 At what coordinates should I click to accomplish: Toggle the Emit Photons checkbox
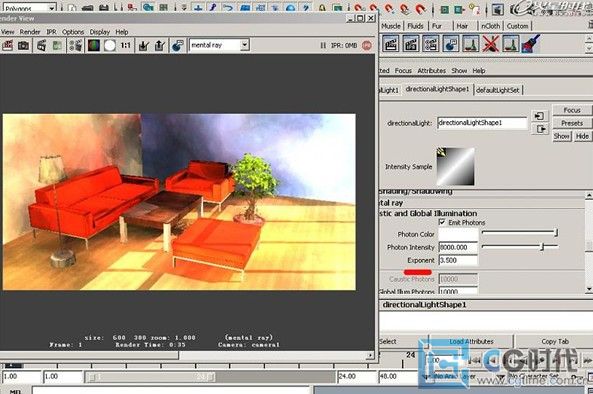pyautogui.click(x=442, y=222)
